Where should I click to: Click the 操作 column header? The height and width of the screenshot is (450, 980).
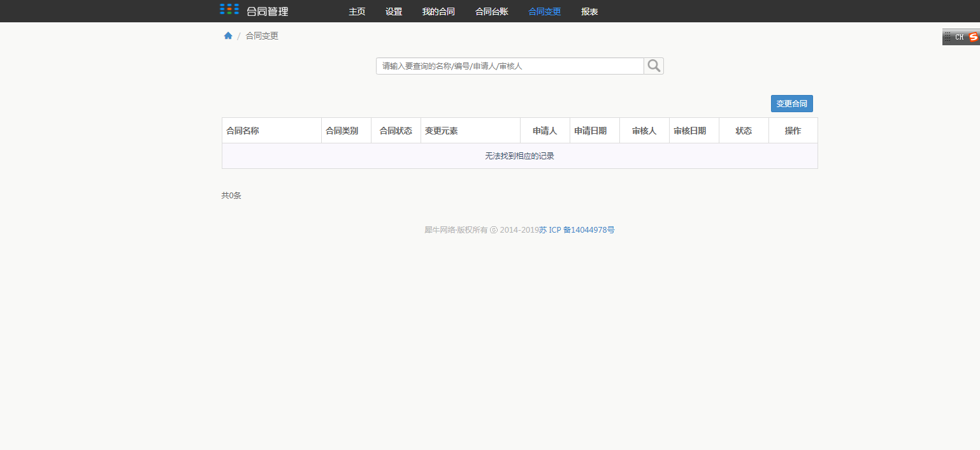click(793, 131)
